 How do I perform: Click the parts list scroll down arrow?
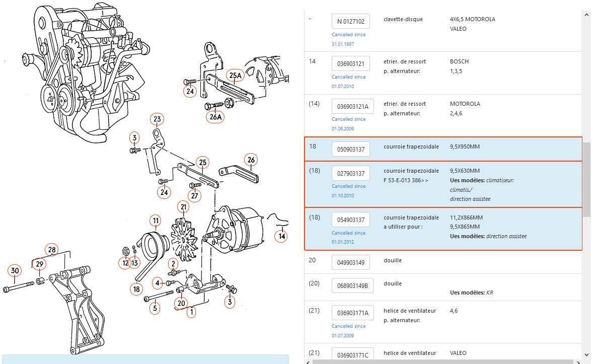click(586, 354)
